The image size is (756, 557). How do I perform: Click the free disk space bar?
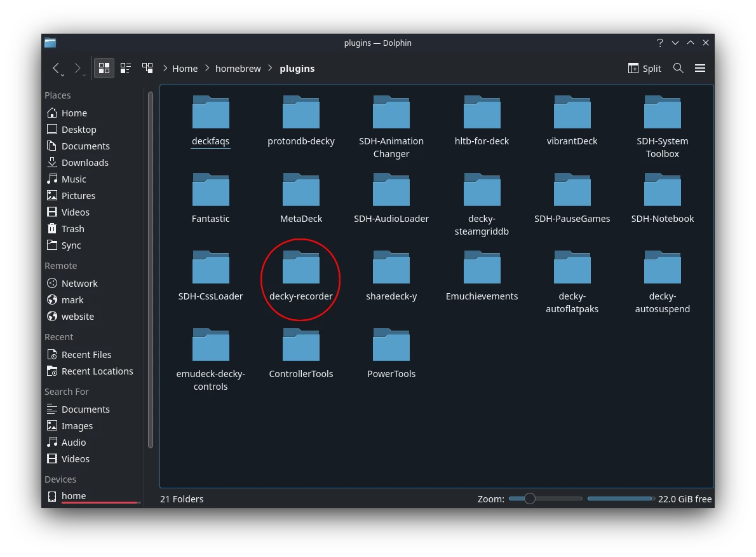click(x=620, y=499)
